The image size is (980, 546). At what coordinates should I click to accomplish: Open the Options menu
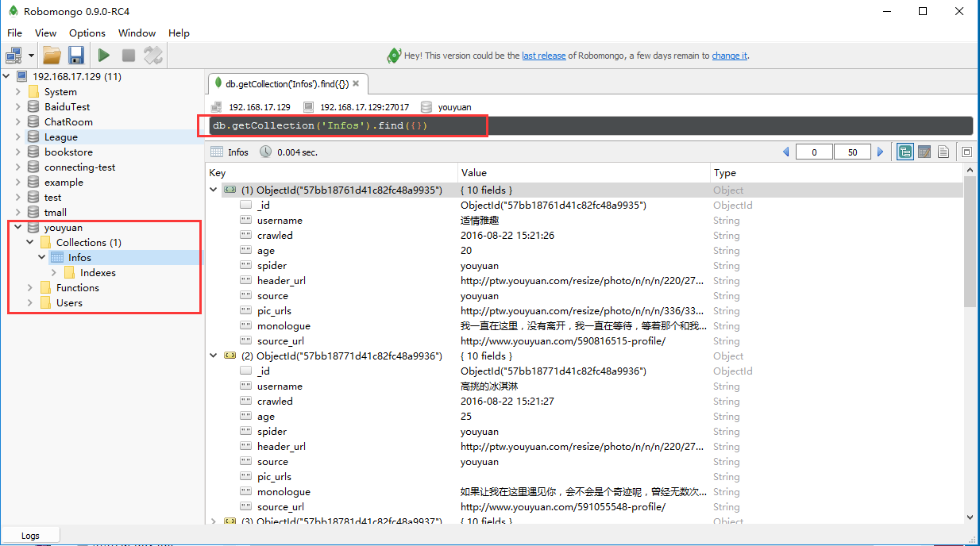(87, 33)
